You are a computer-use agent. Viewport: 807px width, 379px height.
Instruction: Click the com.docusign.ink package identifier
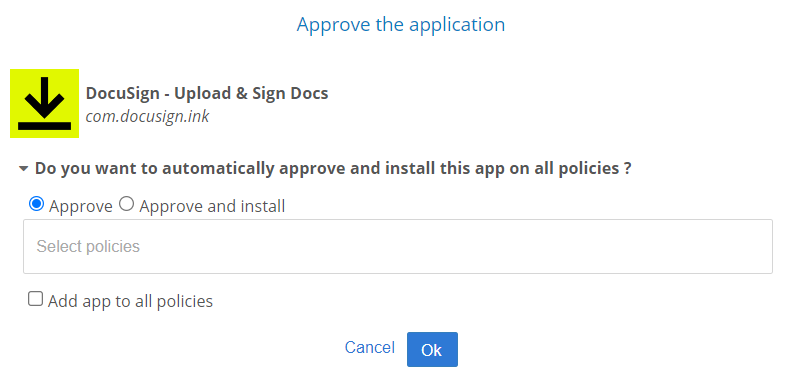[147, 116]
